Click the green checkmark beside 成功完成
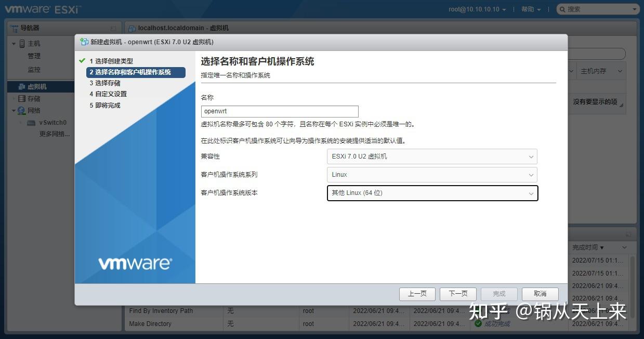The height and width of the screenshot is (339, 644). 478,323
